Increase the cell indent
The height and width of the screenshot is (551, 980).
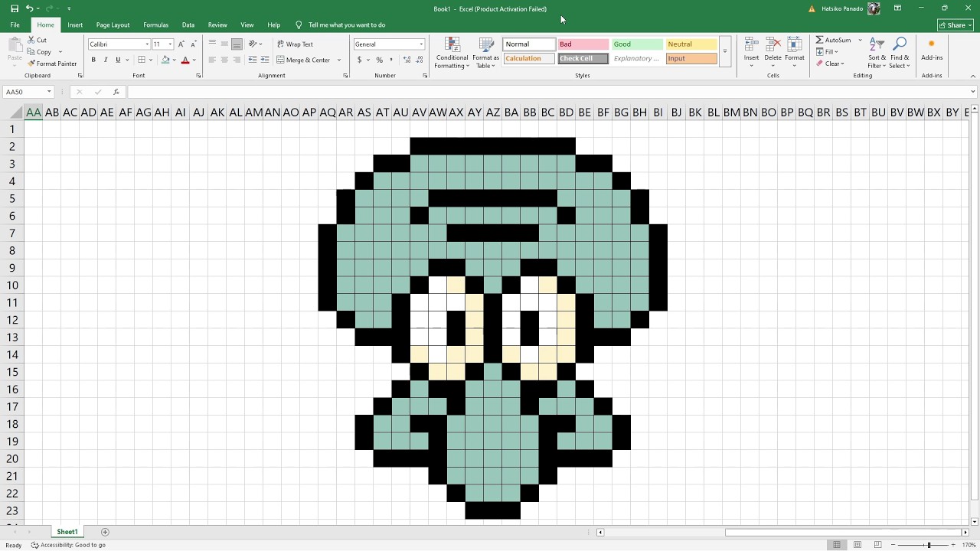coord(264,60)
